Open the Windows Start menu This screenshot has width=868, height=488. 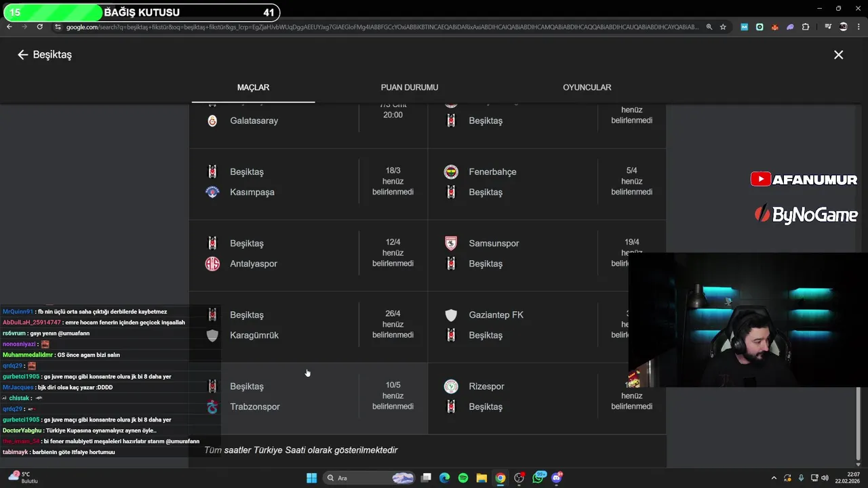point(311,478)
